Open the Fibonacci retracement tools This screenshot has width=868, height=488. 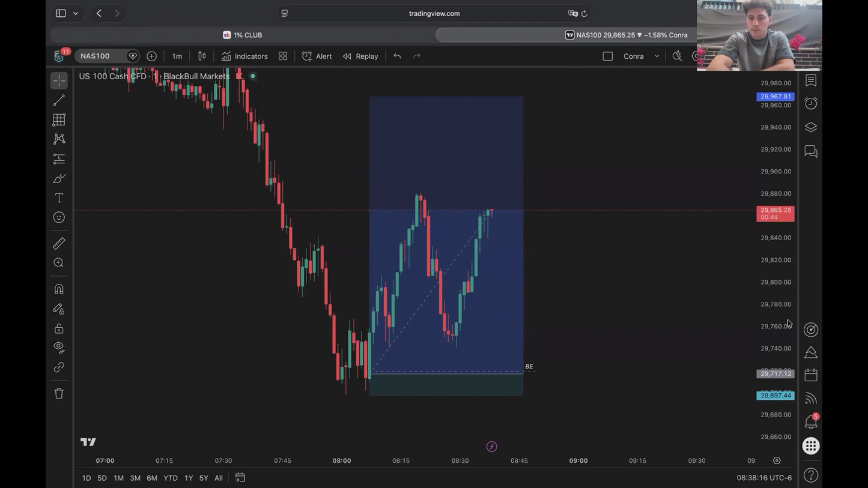[x=59, y=120]
